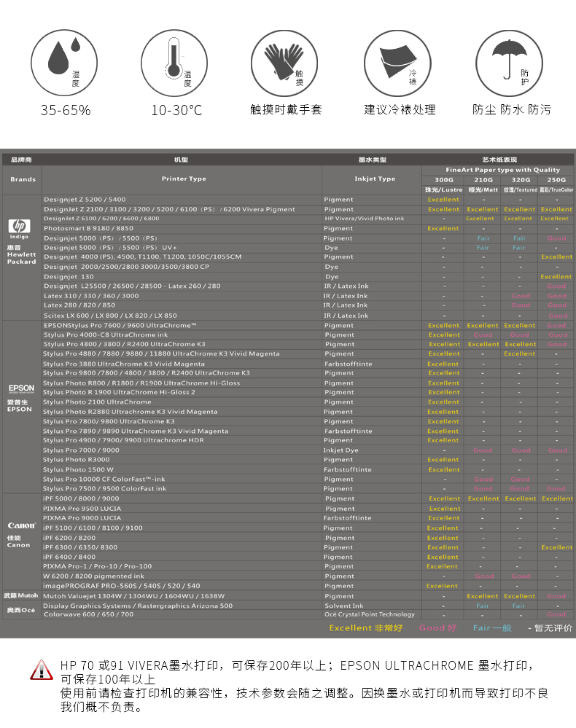Click the HP Indigo logo

tap(19, 228)
